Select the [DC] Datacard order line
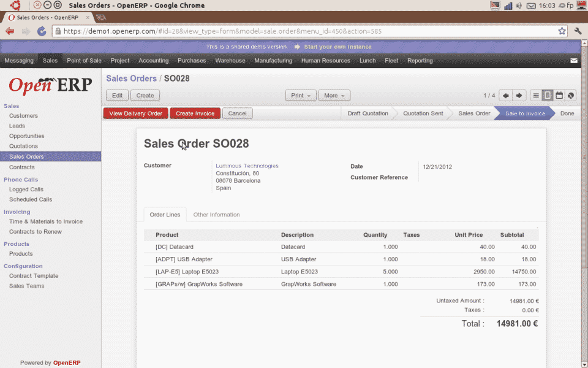This screenshot has height=368, width=588. click(x=341, y=247)
